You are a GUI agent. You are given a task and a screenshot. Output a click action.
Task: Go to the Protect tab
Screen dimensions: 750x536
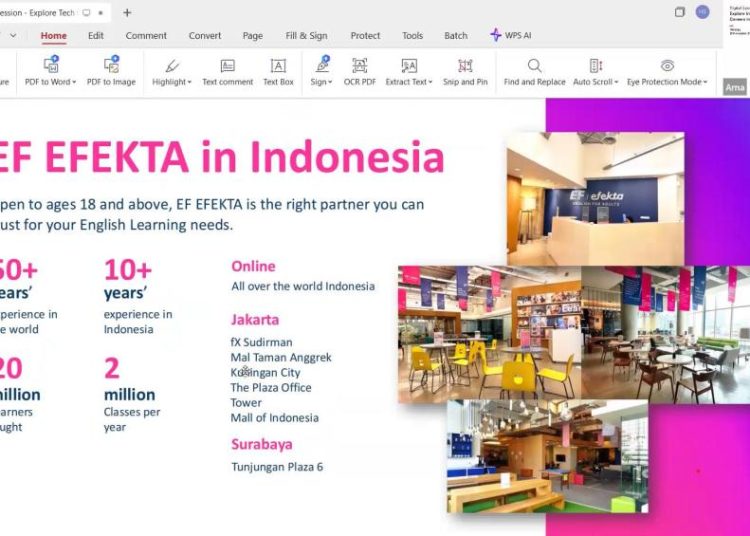pyautogui.click(x=365, y=35)
